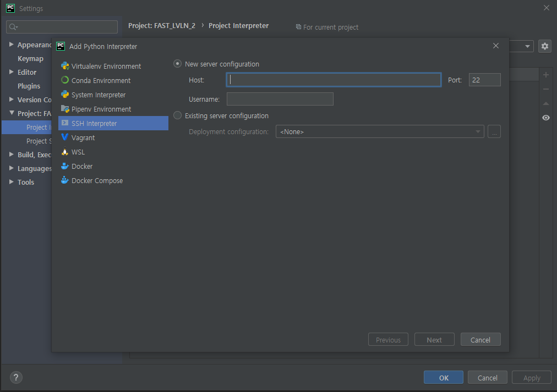Click the Previous button

click(388, 340)
